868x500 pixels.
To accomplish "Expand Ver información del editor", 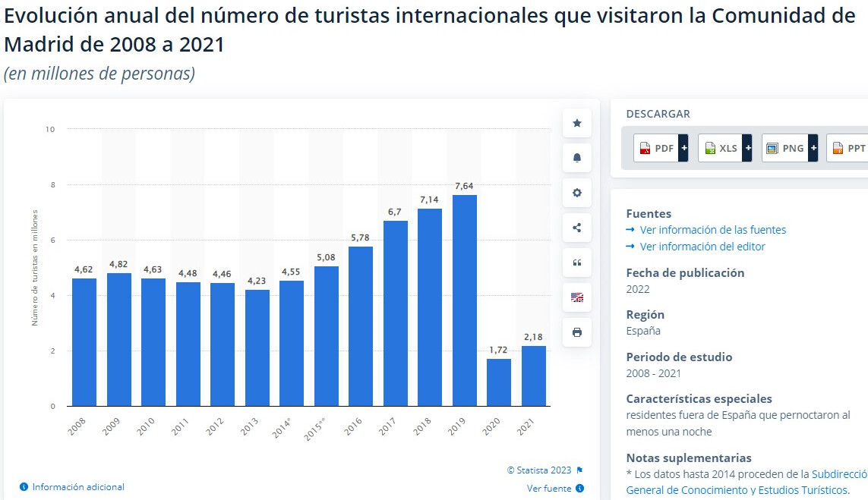I will pos(702,247).
